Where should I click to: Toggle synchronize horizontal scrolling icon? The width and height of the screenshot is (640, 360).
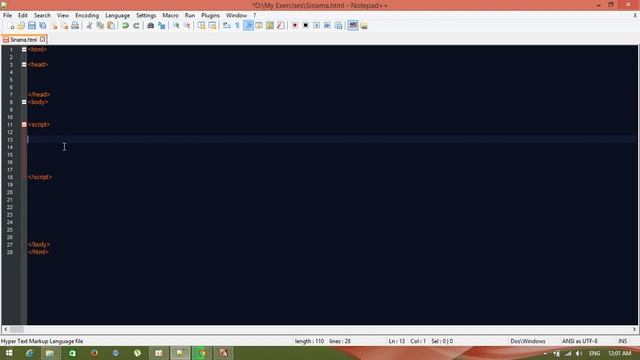[x=212, y=26]
